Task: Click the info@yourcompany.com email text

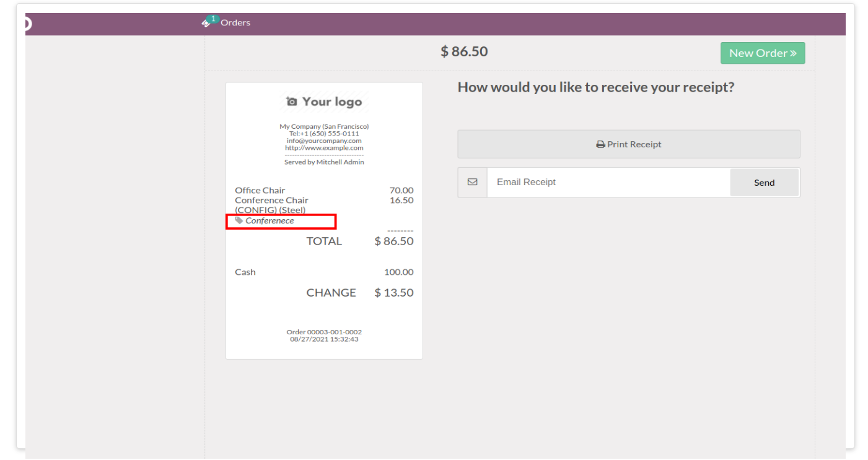Action: [324, 141]
